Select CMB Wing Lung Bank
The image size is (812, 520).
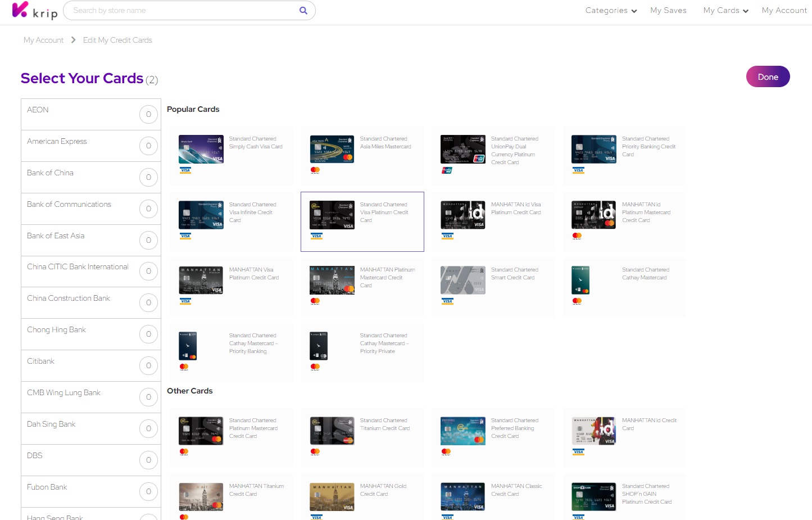(x=91, y=397)
